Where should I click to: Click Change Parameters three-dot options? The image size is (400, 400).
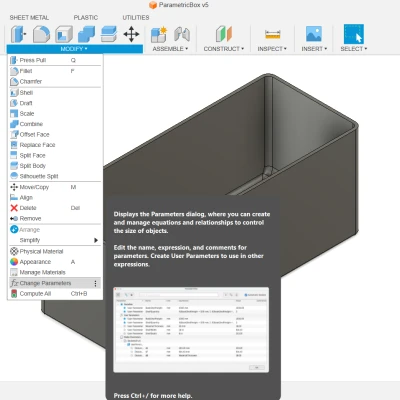(96, 283)
